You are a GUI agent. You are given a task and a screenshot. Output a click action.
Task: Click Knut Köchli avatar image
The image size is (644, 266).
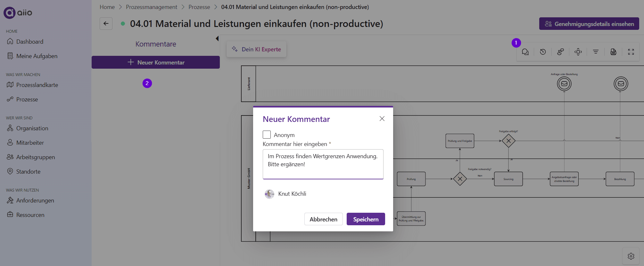tap(269, 194)
